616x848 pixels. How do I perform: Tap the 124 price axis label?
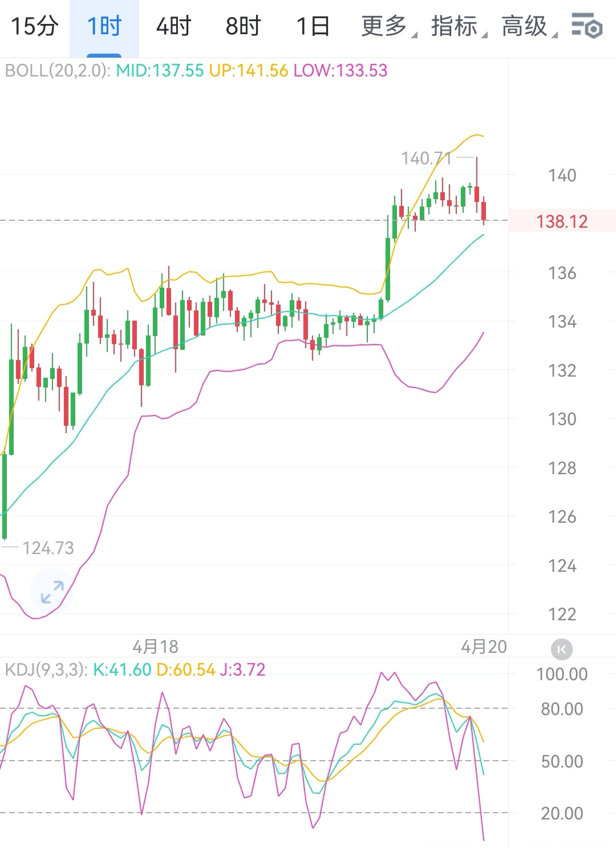click(562, 566)
